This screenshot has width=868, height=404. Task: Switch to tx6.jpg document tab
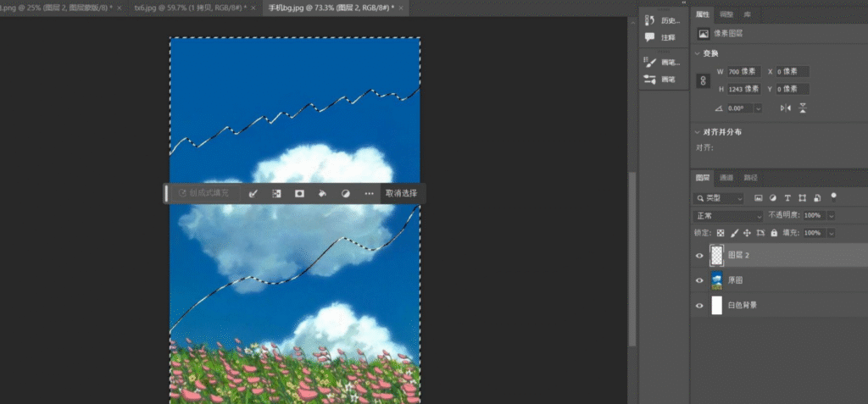click(191, 8)
